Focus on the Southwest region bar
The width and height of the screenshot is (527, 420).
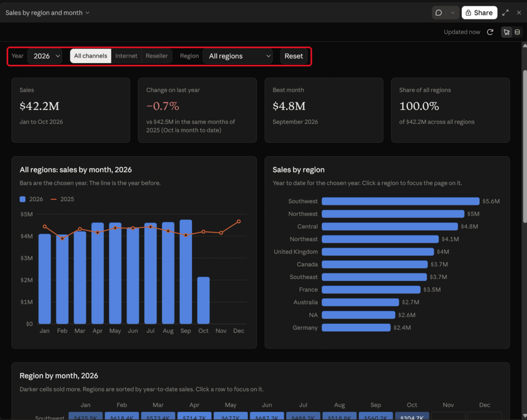point(400,201)
